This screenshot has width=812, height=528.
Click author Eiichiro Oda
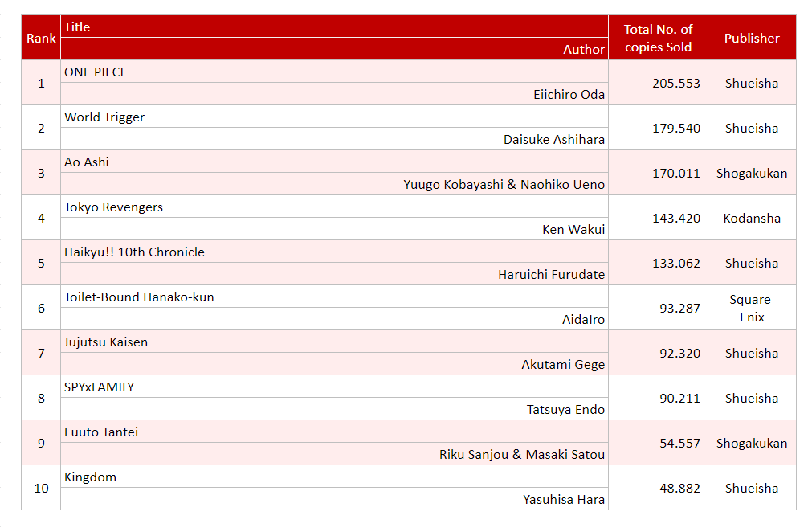(573, 94)
